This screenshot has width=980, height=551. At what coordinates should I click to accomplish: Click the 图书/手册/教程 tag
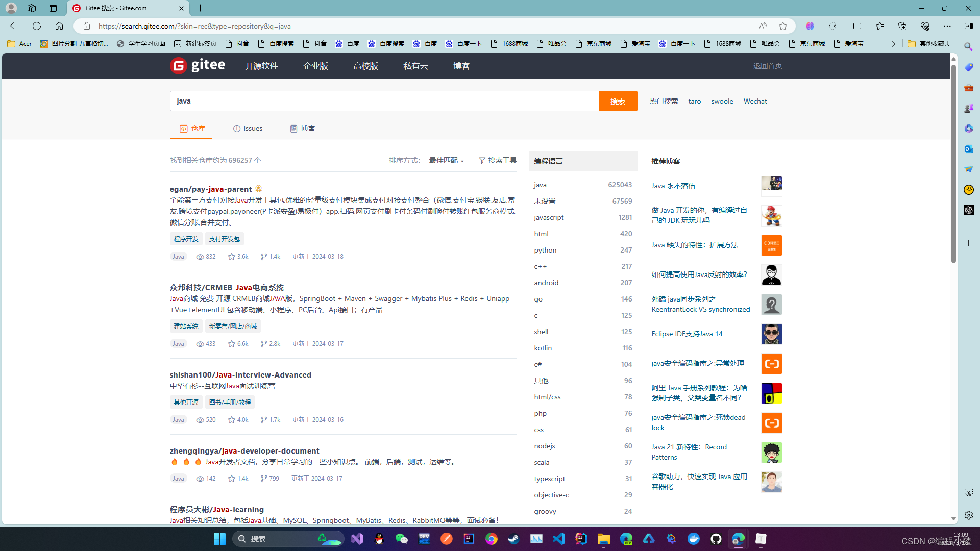(x=230, y=402)
